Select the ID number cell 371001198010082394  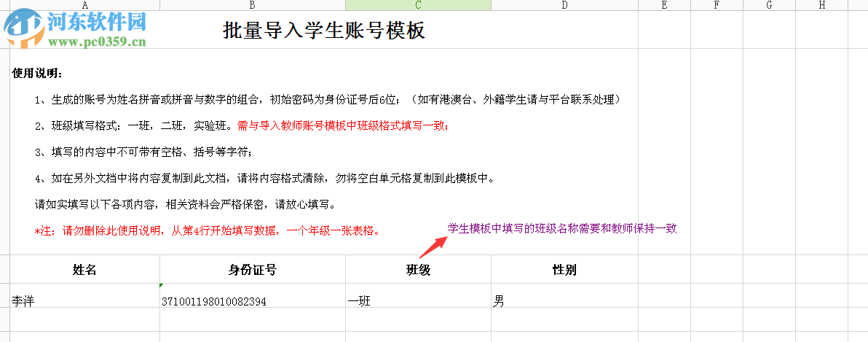[x=253, y=296]
